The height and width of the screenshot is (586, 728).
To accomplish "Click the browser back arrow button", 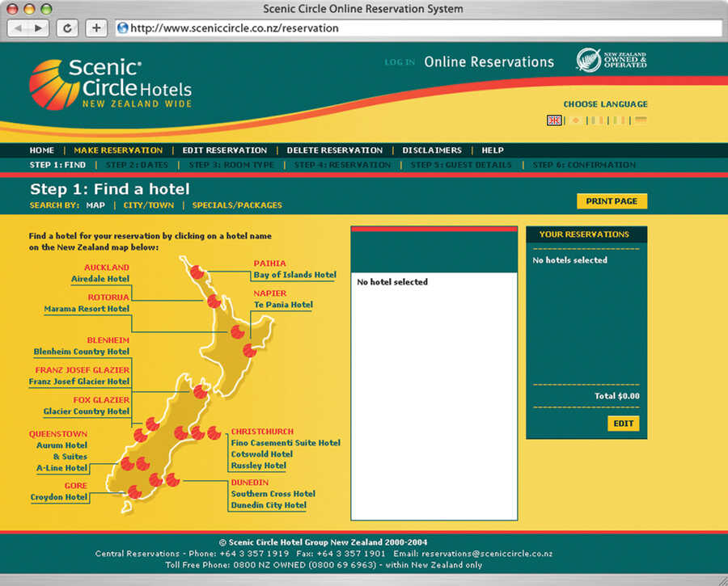I will [18, 28].
